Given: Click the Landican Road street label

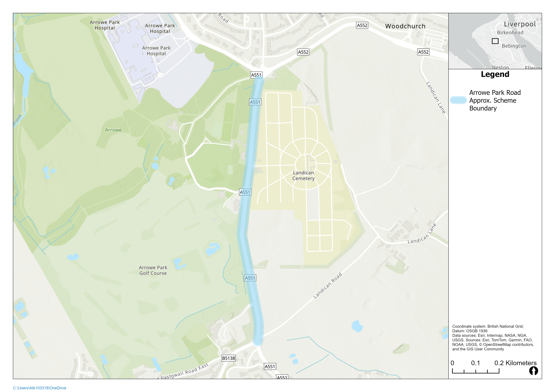Looking at the screenshot, I should point(328,285).
